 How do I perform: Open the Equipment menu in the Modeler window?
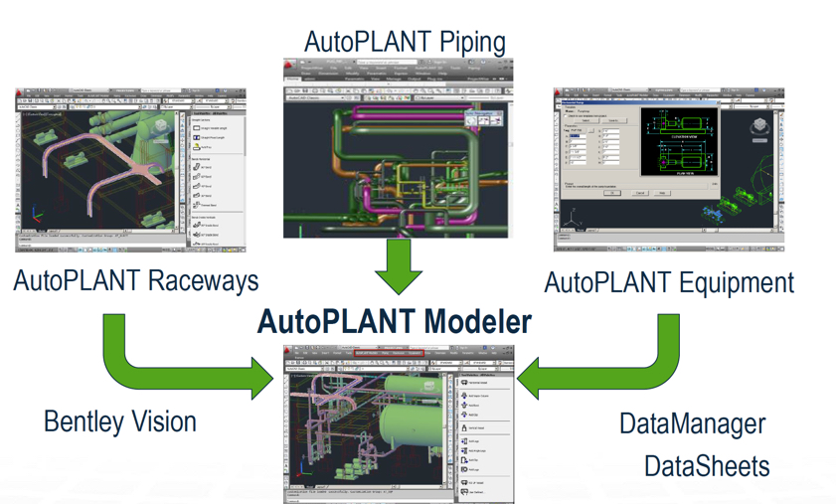[x=415, y=353]
